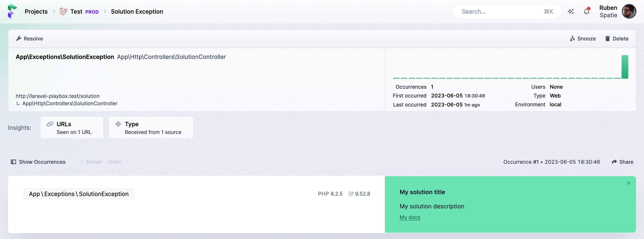Click the Test PROD breadcrumb item

[x=79, y=11]
